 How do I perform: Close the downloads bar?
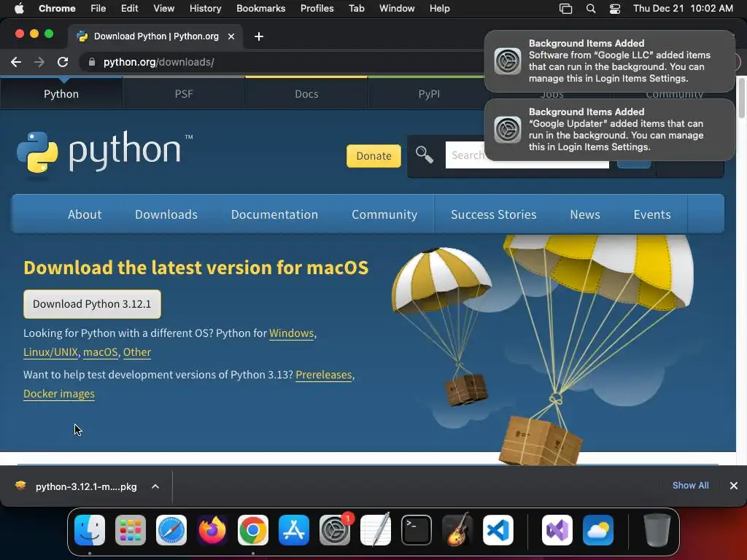pyautogui.click(x=734, y=485)
